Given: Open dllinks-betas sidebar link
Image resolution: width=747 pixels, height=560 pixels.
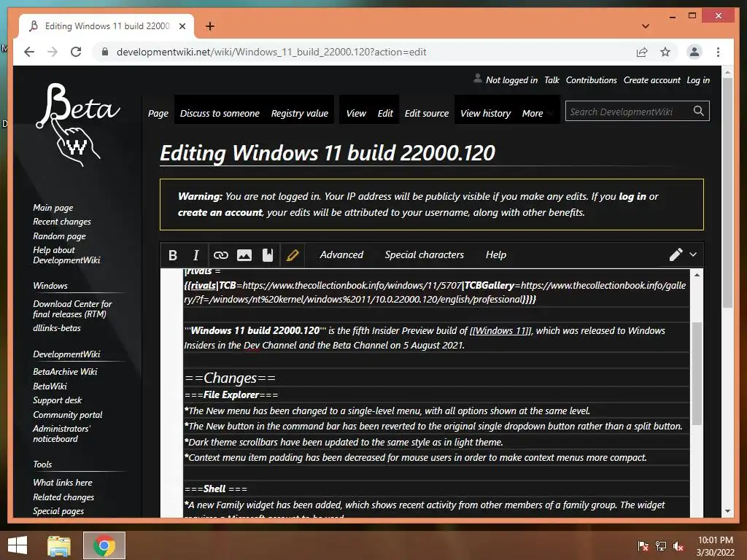Looking at the screenshot, I should (x=57, y=328).
